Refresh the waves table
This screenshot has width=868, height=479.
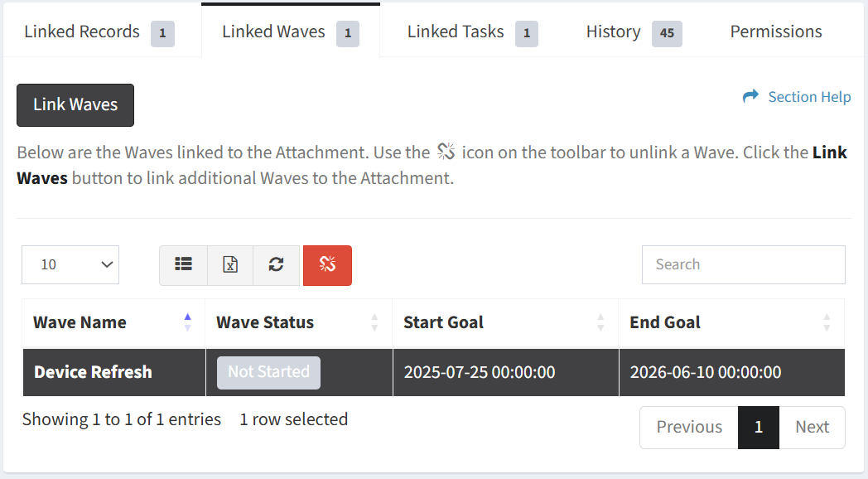pos(277,265)
